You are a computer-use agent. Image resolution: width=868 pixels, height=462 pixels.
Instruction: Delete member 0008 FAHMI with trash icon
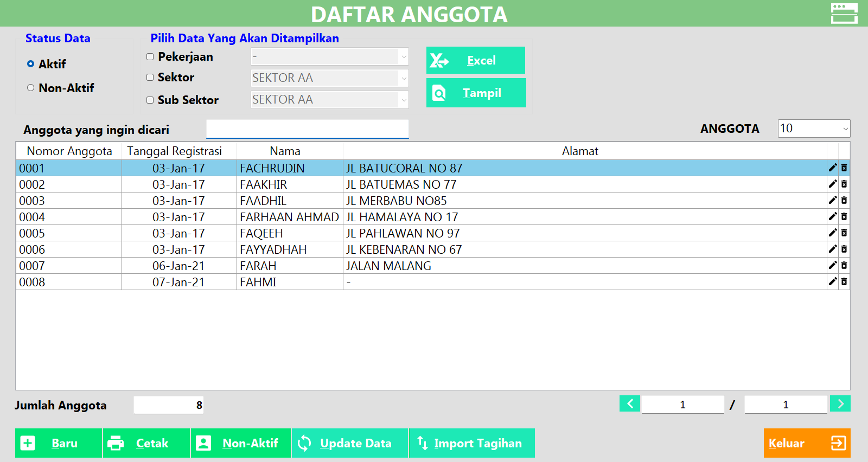[844, 282]
